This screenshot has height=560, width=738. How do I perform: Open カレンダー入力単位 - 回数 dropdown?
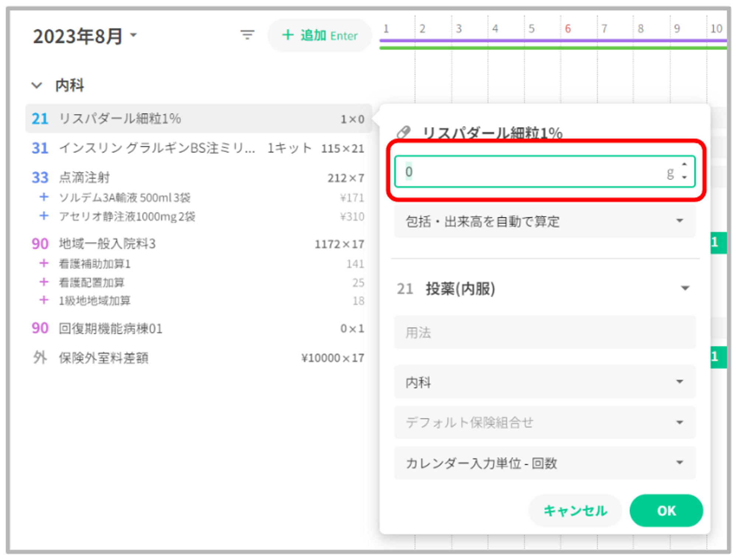tap(544, 463)
